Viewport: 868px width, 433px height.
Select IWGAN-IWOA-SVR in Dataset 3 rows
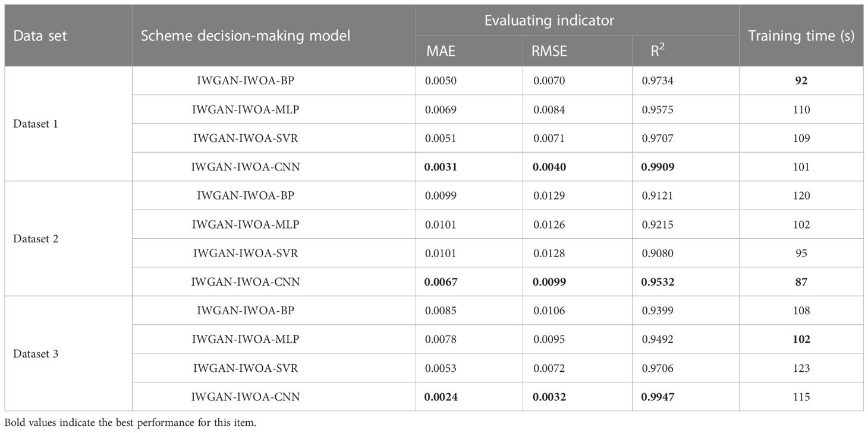[x=246, y=368]
